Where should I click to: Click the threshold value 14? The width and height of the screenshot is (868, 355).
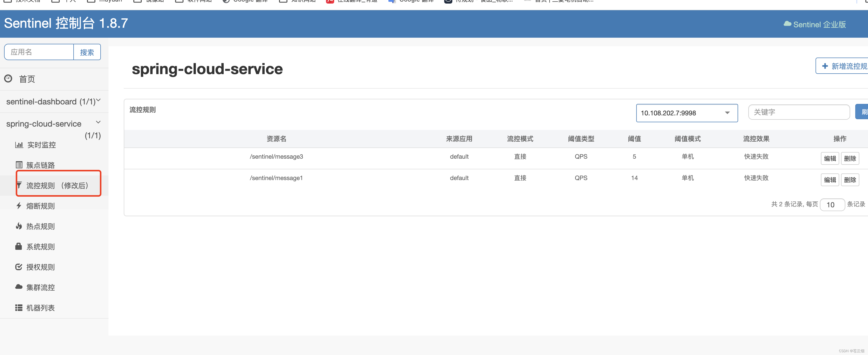click(x=634, y=178)
